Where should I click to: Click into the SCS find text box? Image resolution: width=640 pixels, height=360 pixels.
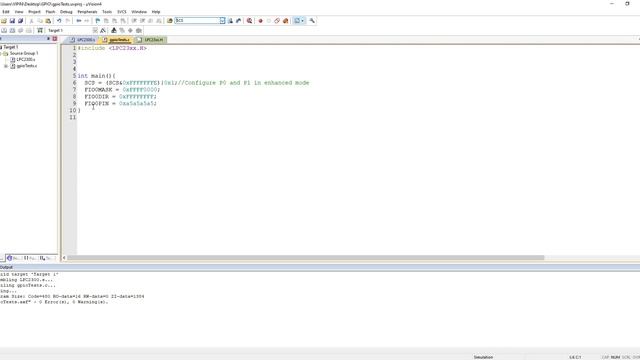pyautogui.click(x=197, y=20)
